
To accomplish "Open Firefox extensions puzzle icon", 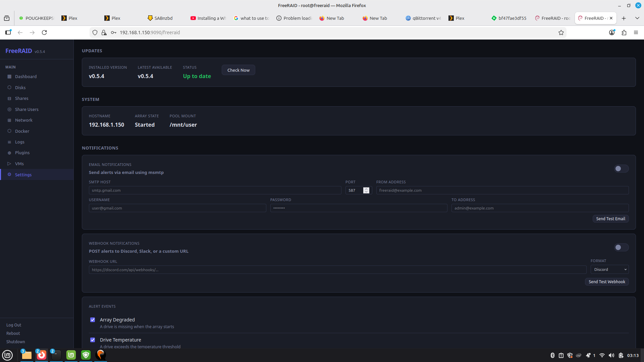I will (624, 33).
